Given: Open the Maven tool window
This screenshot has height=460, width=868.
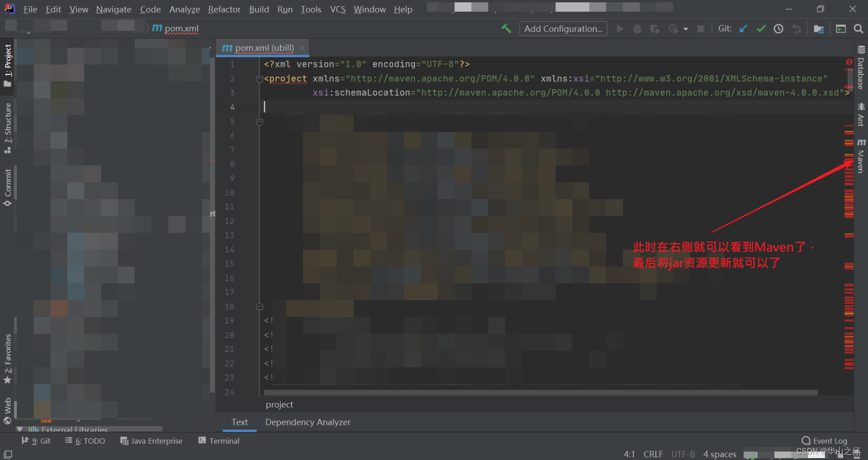Looking at the screenshot, I should (x=861, y=156).
